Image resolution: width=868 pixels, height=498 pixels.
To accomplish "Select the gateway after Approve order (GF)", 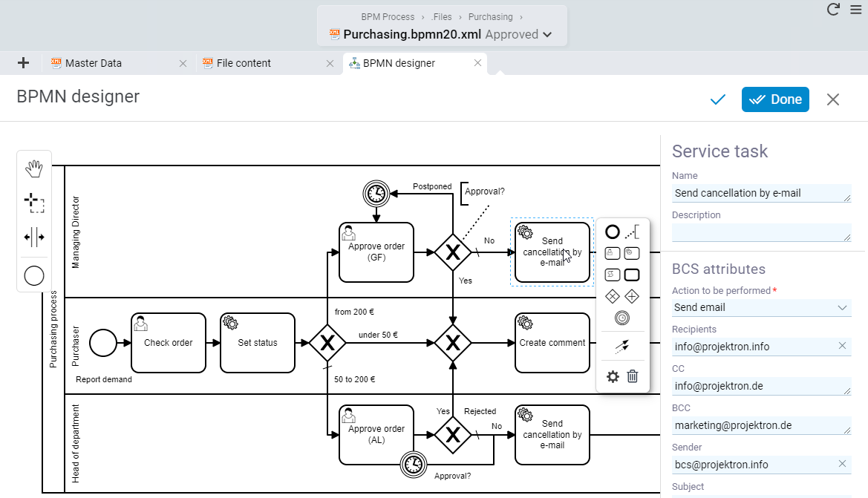I will tap(453, 252).
